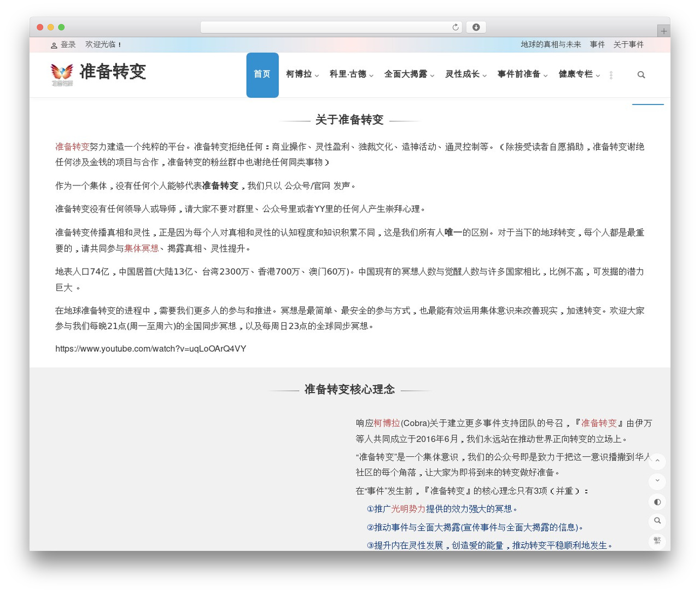
Task: Click the line ③提升内在灵性发展
Action: (x=489, y=545)
